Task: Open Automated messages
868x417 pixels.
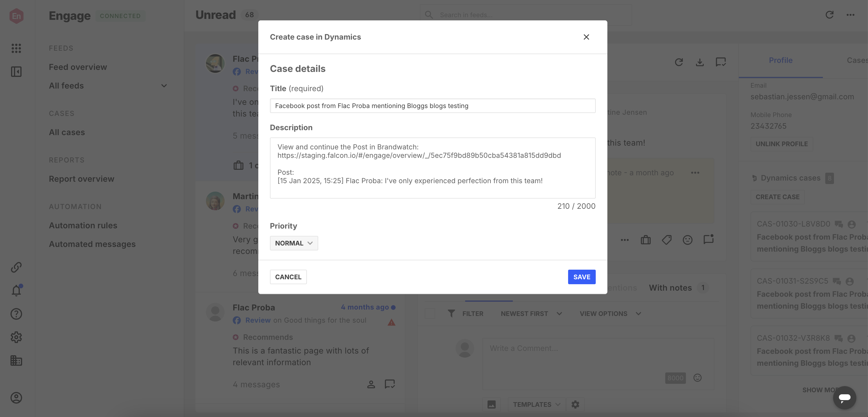Action: (92, 244)
